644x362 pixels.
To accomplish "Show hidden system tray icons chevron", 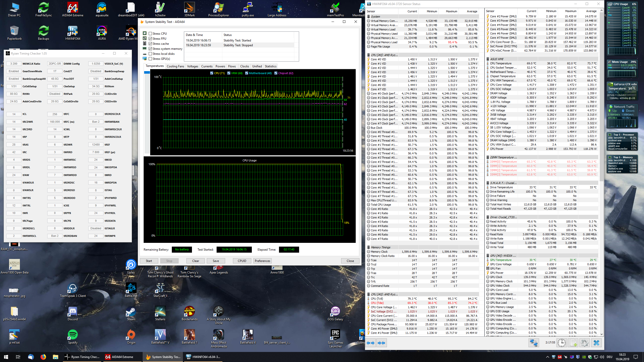I will [x=547, y=357].
